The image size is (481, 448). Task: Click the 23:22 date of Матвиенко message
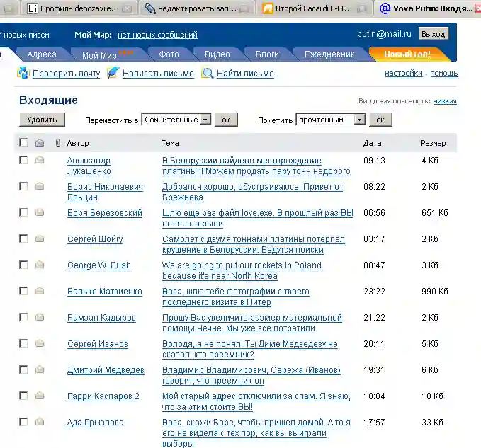pyautogui.click(x=374, y=291)
